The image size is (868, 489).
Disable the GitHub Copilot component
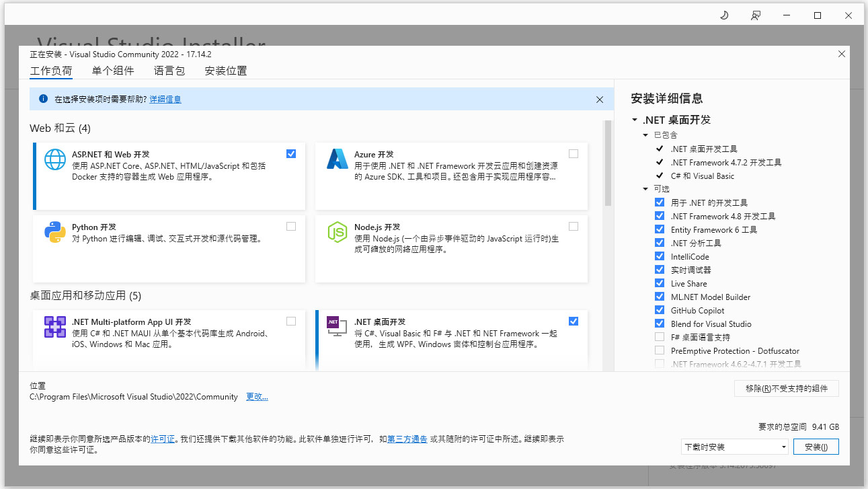660,310
